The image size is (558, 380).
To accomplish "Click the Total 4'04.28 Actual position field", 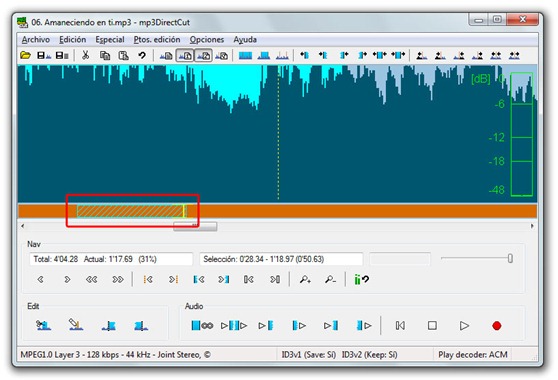I will tap(111, 259).
